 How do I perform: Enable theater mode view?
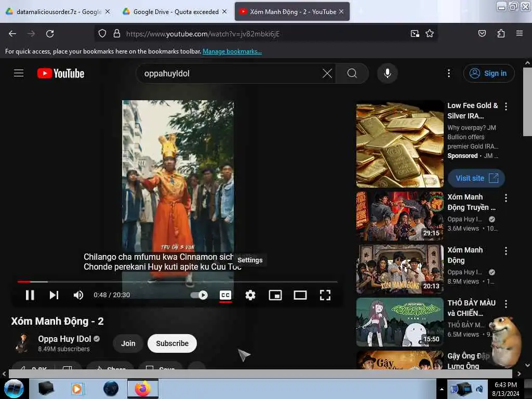[x=300, y=295]
